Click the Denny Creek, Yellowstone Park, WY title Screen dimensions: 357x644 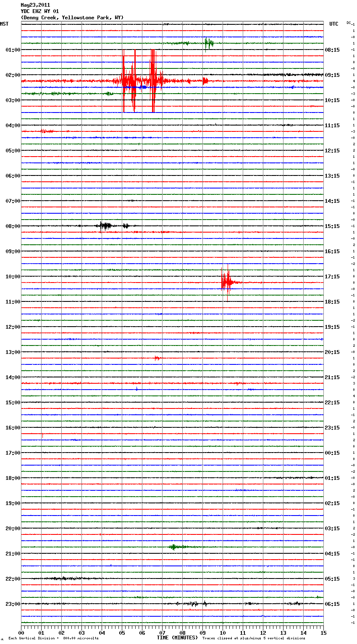72,18
